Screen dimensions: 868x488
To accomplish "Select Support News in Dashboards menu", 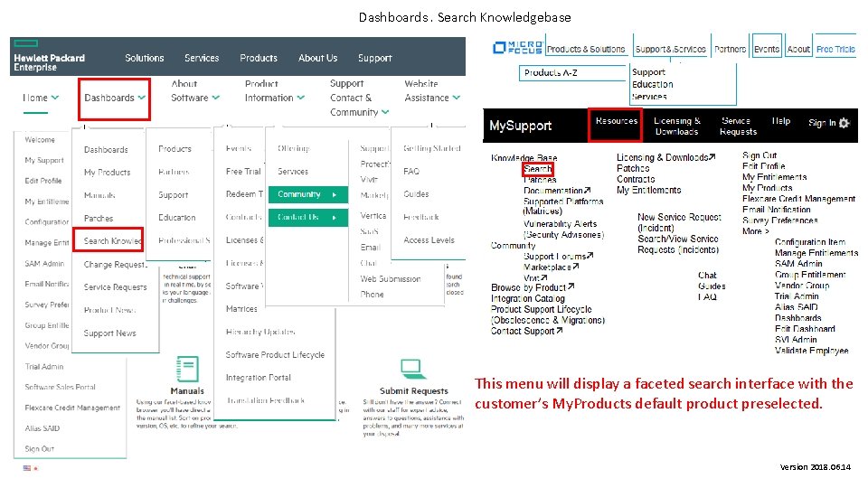I will coord(109,333).
